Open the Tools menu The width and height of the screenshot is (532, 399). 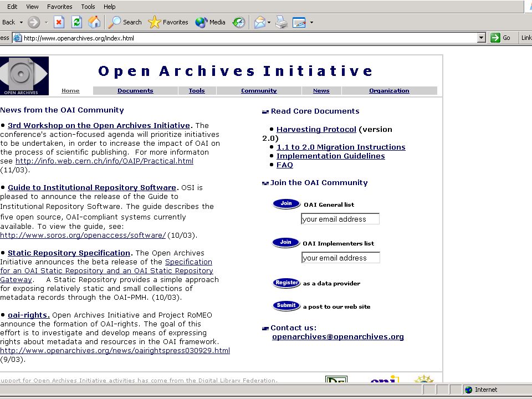tap(88, 7)
